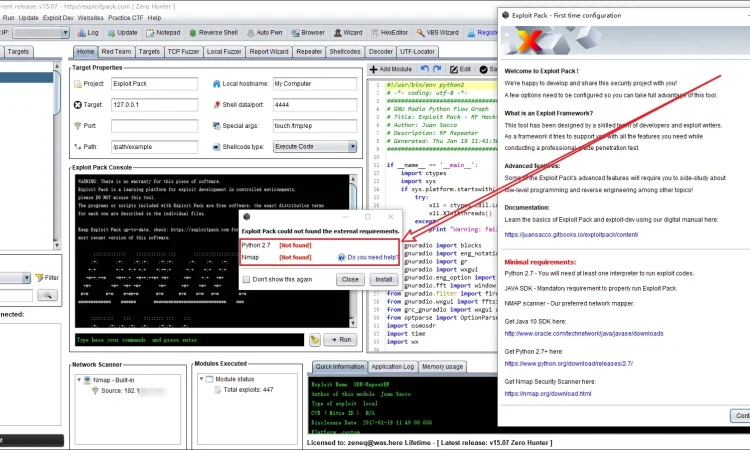
Task: Open the Browser tool
Action: (x=308, y=33)
